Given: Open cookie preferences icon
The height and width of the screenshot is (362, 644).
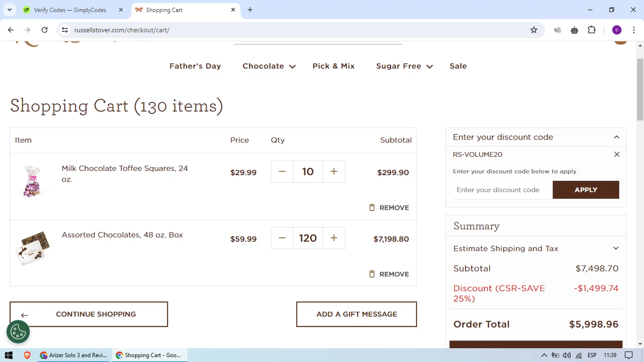Looking at the screenshot, I should point(18,332).
